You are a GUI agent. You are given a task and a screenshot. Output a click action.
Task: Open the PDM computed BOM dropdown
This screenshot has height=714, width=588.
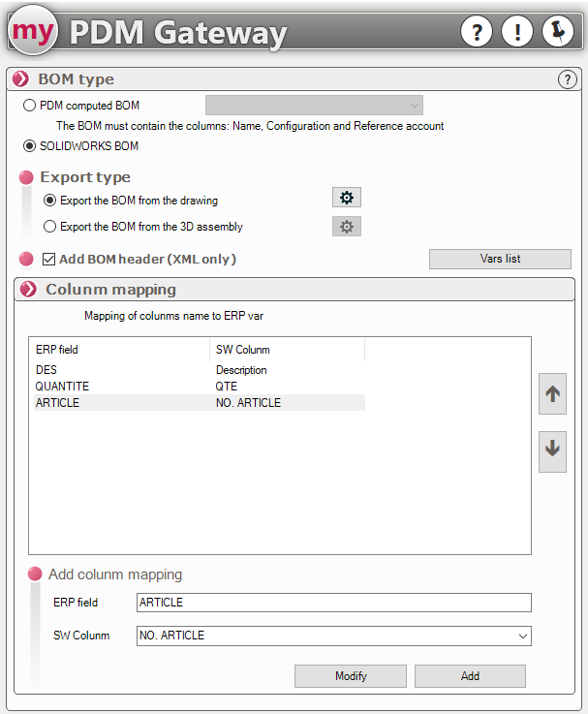[314, 106]
